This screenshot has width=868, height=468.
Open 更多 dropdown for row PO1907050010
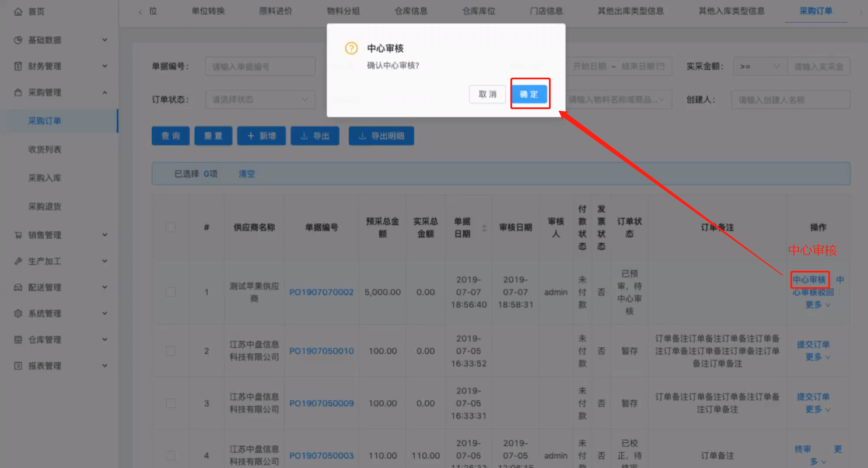pyautogui.click(x=817, y=357)
